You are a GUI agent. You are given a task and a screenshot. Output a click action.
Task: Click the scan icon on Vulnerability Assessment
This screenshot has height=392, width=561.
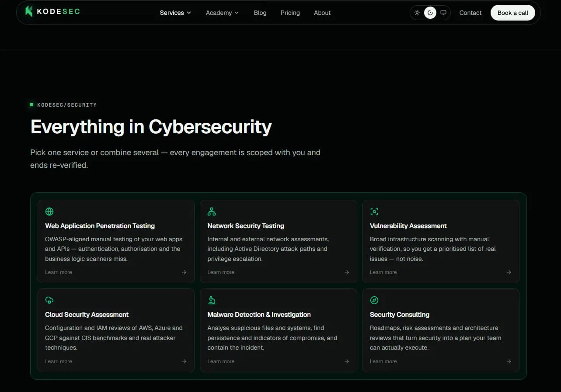[x=374, y=212]
